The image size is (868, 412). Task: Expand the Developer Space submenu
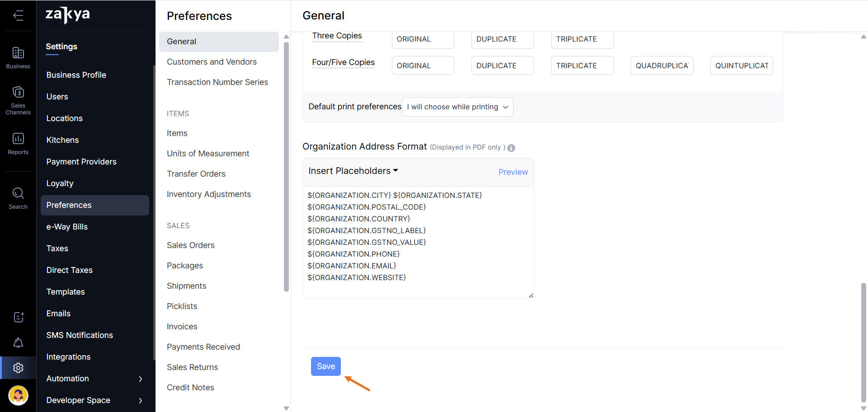pyautogui.click(x=140, y=401)
